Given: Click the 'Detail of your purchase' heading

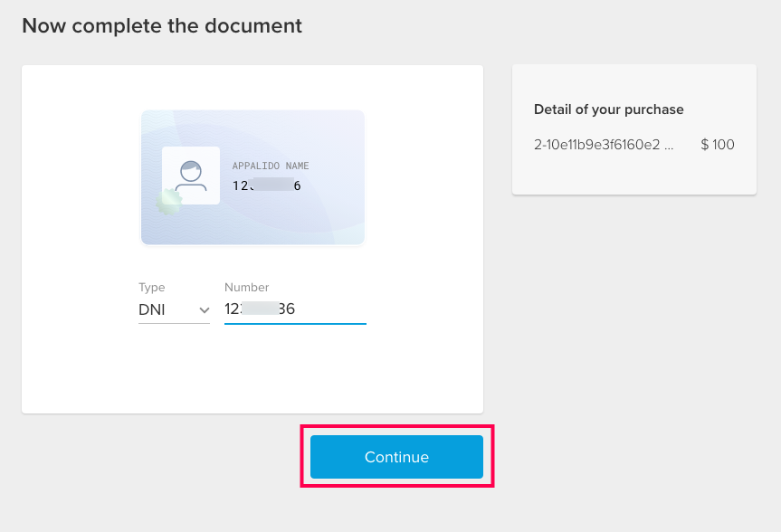Looking at the screenshot, I should coord(609,109).
